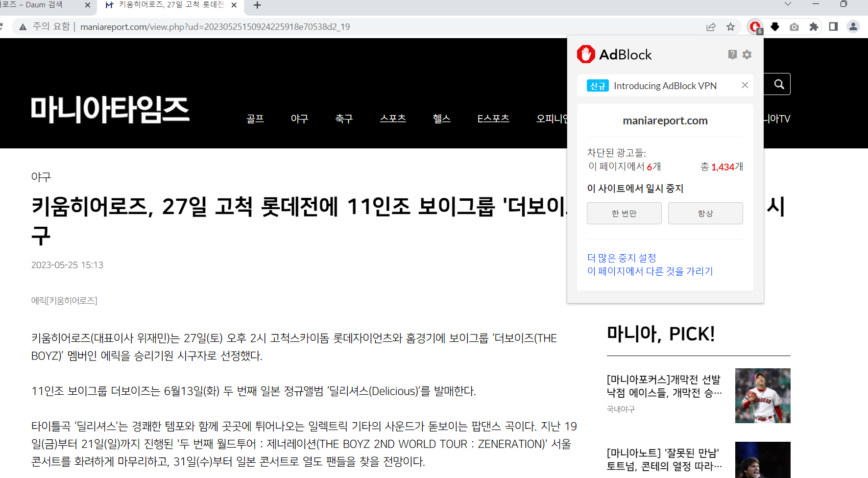Open the 골프 menu
Viewport: 868px width, 478px height.
click(255, 119)
